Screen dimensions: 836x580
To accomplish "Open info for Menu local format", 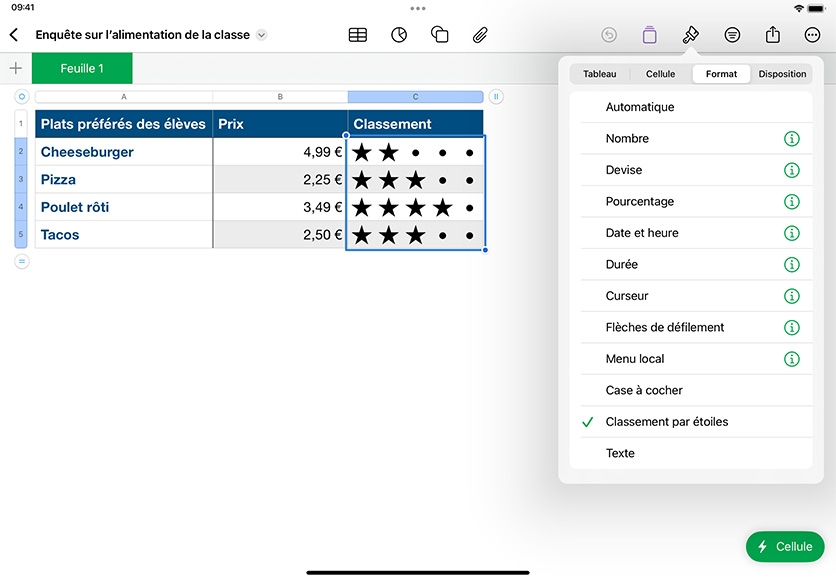I will 792,359.
